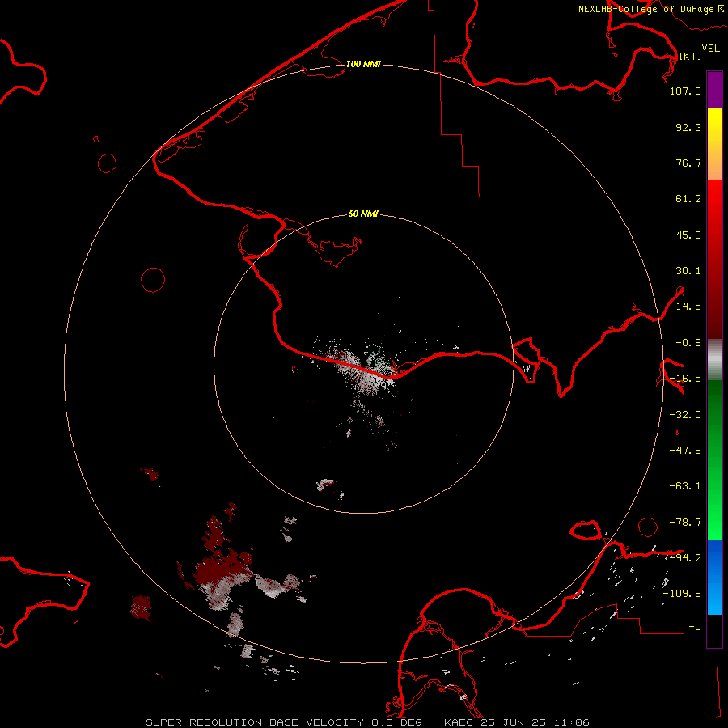Click the yellow-orange segment of the color bar
Viewport: 728px width, 728px height.
tap(714, 144)
